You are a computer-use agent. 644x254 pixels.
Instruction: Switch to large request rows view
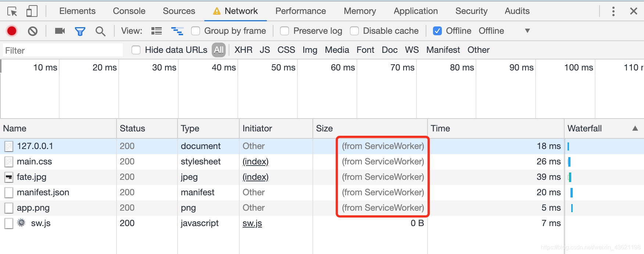(x=157, y=31)
